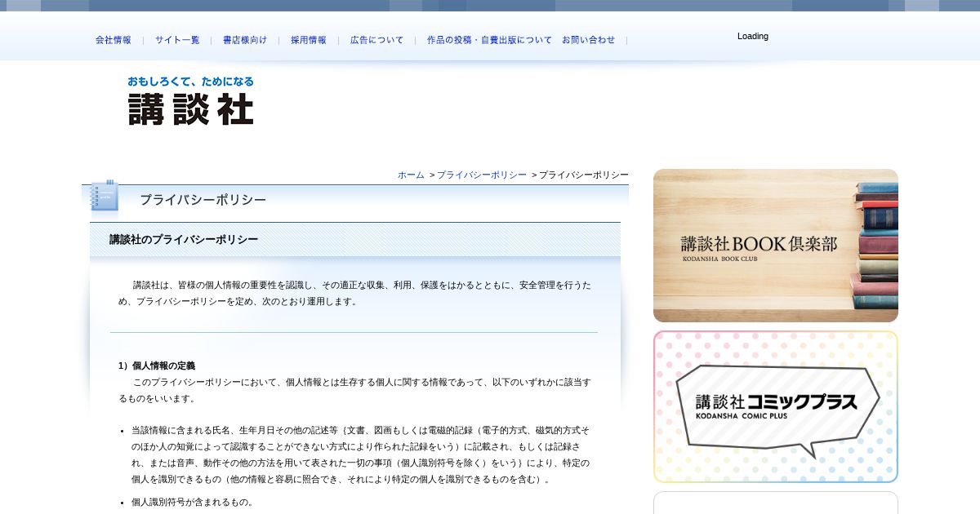Open the サイト一覧 menu link
The image size is (980, 514).
tap(177, 40)
